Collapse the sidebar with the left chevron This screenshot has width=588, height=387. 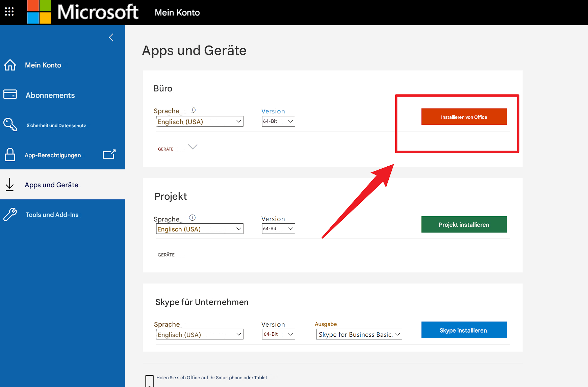[111, 37]
